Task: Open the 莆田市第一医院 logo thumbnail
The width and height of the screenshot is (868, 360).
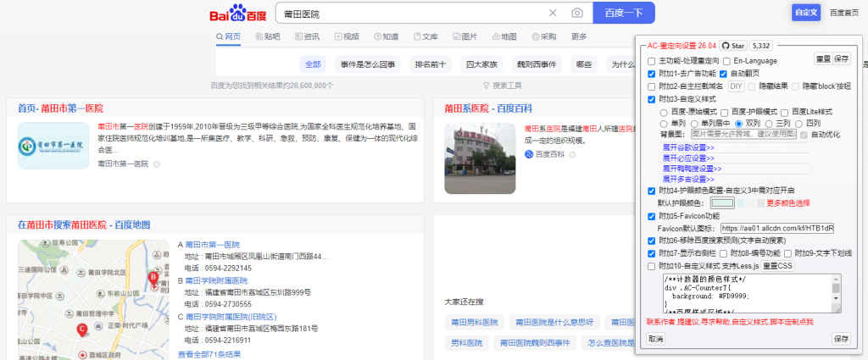Action: click(x=53, y=146)
